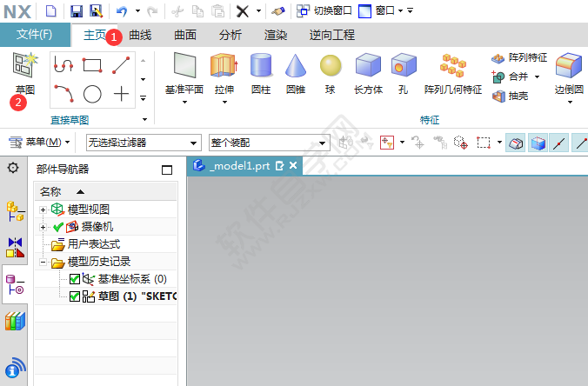Select the 用户表达式 tree item
588x386 pixels.
coord(94,244)
